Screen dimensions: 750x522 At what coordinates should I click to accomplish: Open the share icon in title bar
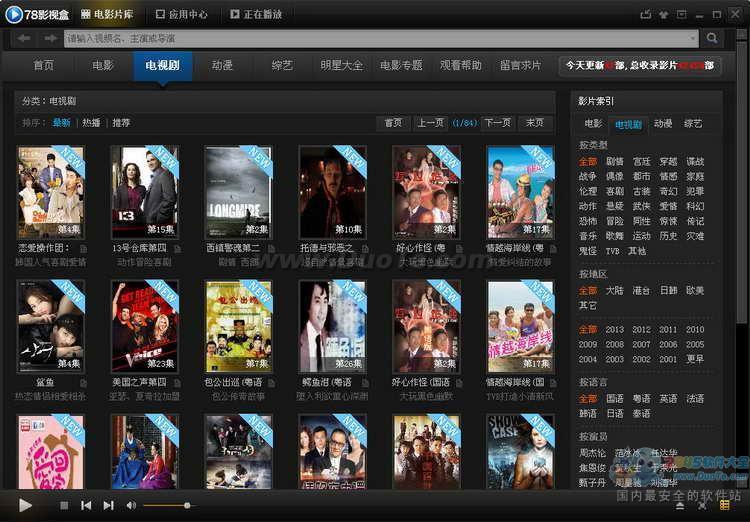point(645,14)
